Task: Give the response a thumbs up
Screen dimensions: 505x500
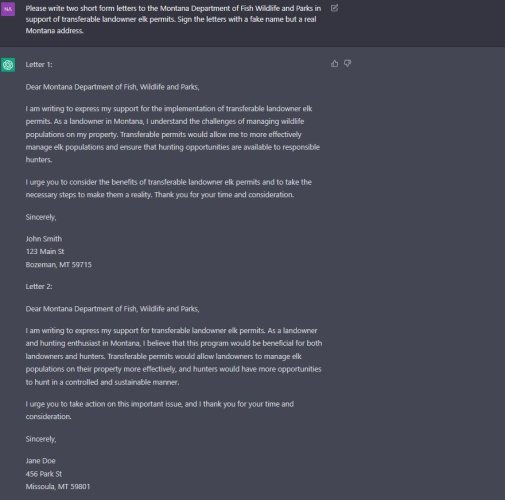Action: click(335, 63)
